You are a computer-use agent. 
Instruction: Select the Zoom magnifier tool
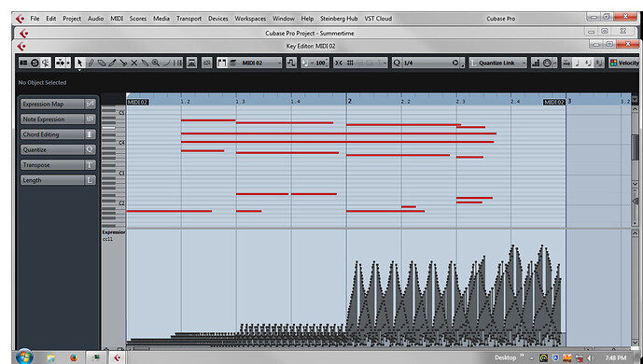[156, 63]
